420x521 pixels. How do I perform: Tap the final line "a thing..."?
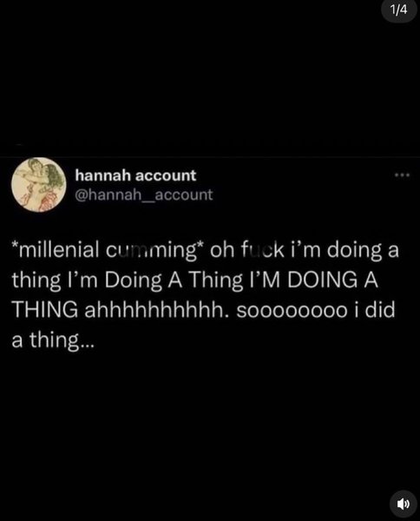click(53, 340)
